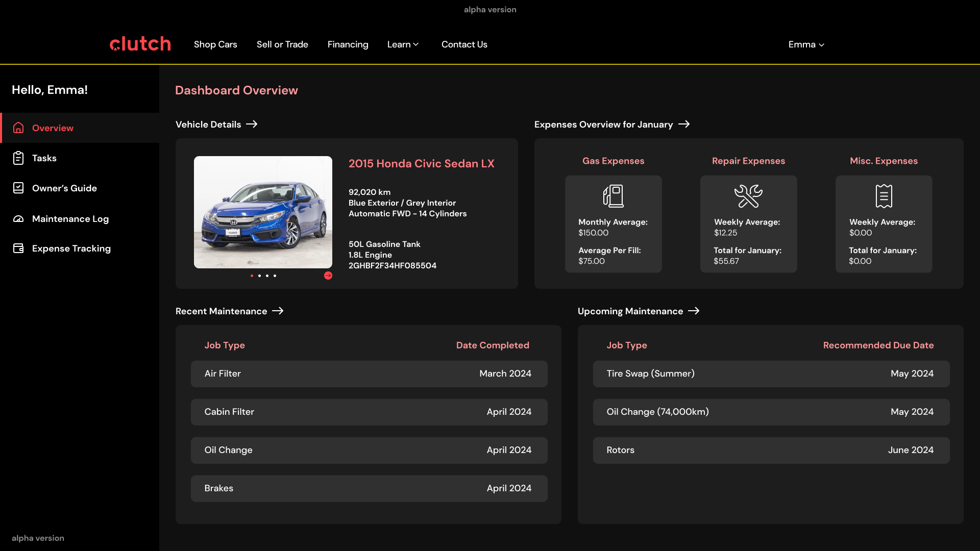Click the Maintenance Log gauge icon
This screenshot has height=551, width=980.
(x=18, y=218)
